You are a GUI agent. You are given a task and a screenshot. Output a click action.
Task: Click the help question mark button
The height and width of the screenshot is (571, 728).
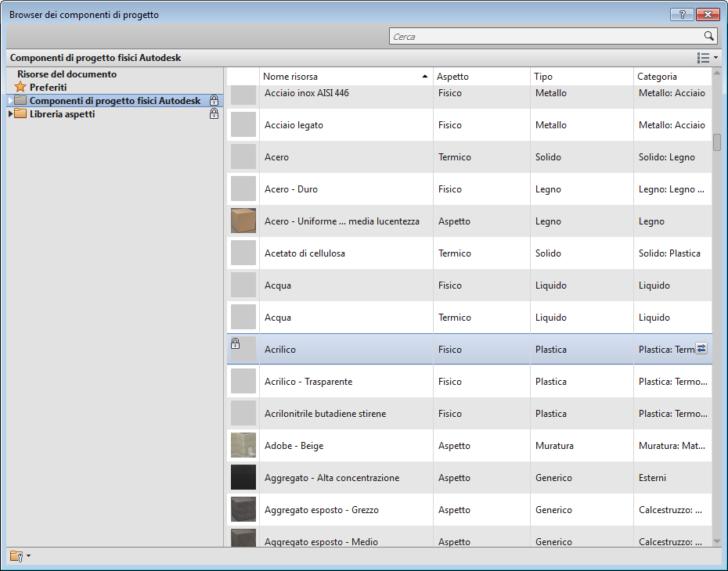pos(682,14)
